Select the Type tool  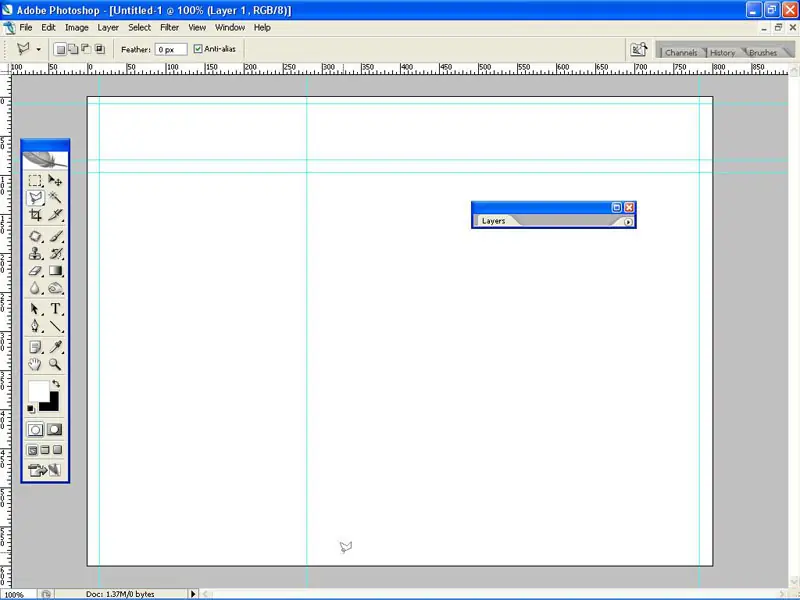tap(55, 309)
